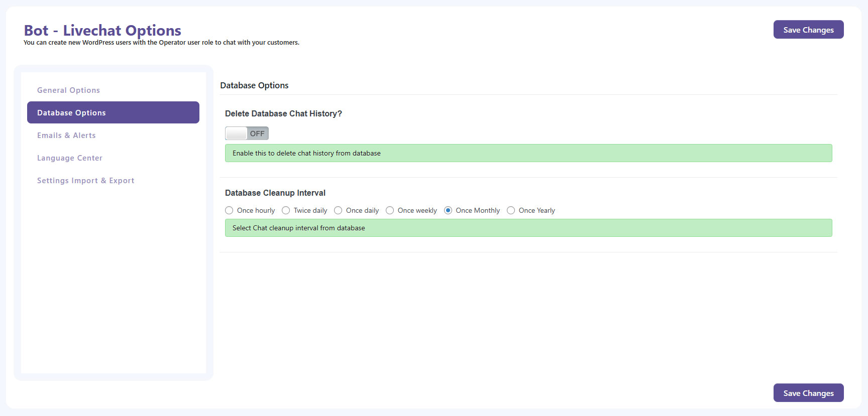The height and width of the screenshot is (416, 868).
Task: Set the cleanup interval to Once weekly
Action: (x=390, y=210)
